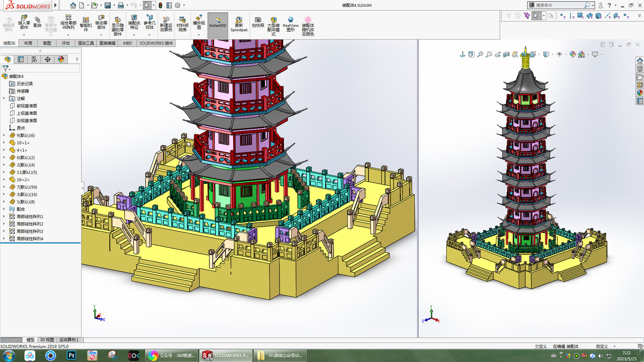Click 显示隐藏的零部件 show hidden components
The width and height of the screenshot is (644, 362).
click(118, 26)
